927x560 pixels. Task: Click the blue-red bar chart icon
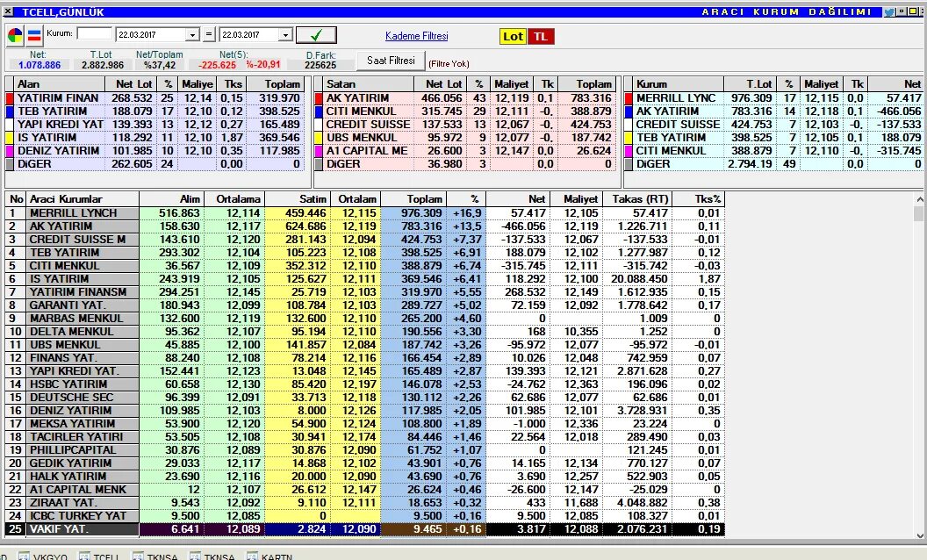tap(34, 36)
